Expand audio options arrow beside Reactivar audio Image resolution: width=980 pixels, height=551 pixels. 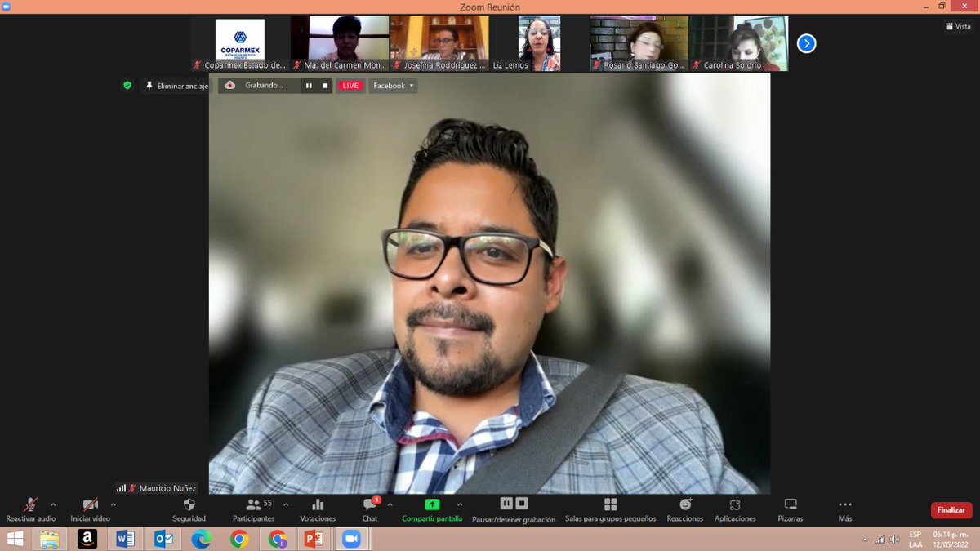[53, 504]
